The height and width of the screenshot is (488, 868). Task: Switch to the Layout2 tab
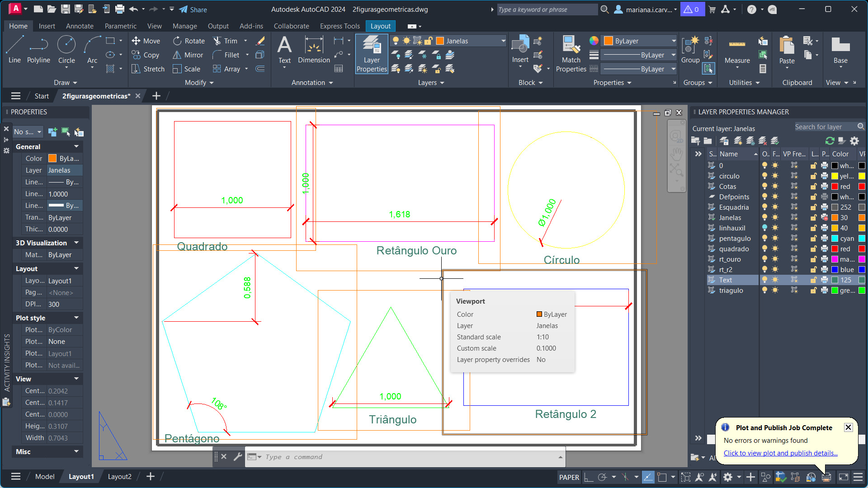pos(119,476)
